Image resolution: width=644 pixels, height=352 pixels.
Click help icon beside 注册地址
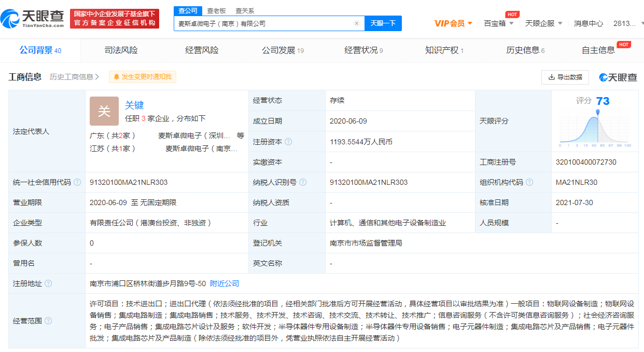click(48, 283)
